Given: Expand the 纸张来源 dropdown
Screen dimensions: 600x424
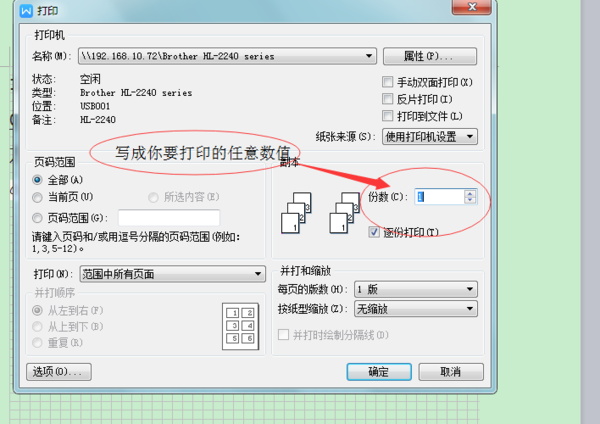Looking at the screenshot, I should point(430,137).
